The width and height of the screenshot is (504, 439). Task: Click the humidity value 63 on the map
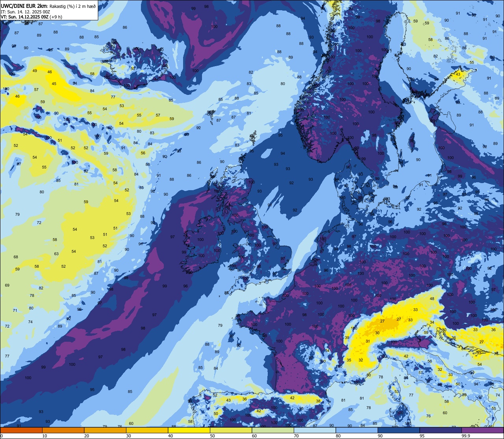(x=56, y=254)
